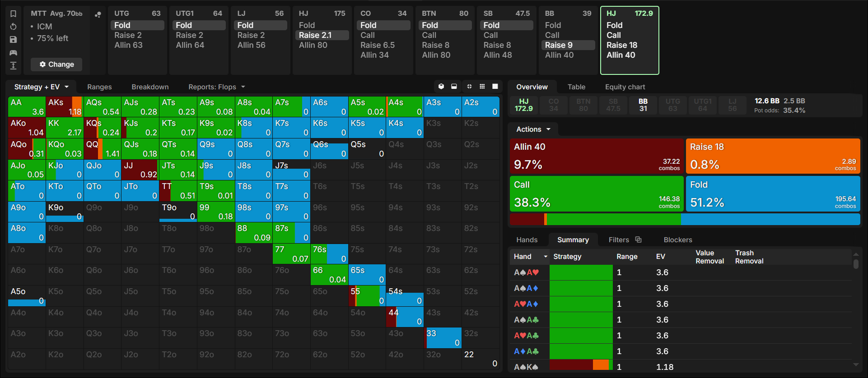Open the Hand column sort dropdown

546,257
